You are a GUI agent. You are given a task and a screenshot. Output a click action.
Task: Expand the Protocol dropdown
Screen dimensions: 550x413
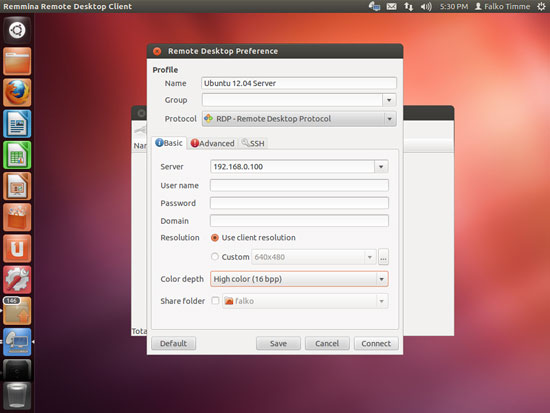pyautogui.click(x=389, y=119)
